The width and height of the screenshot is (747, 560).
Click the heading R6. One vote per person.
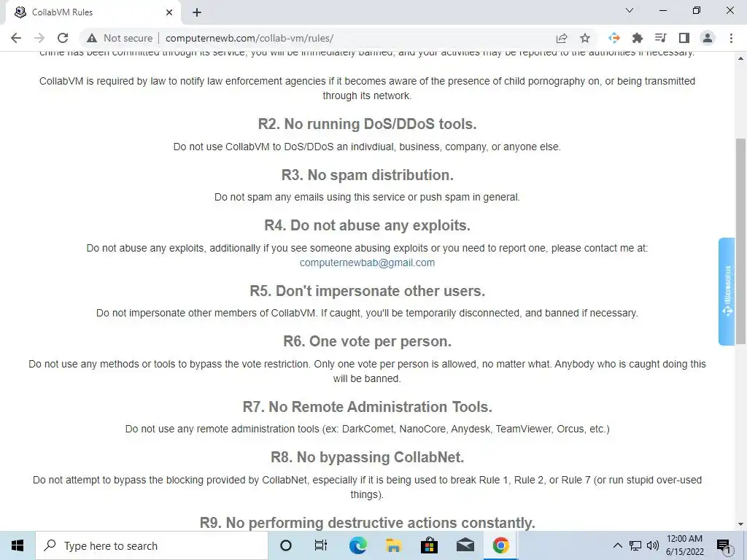click(x=368, y=341)
